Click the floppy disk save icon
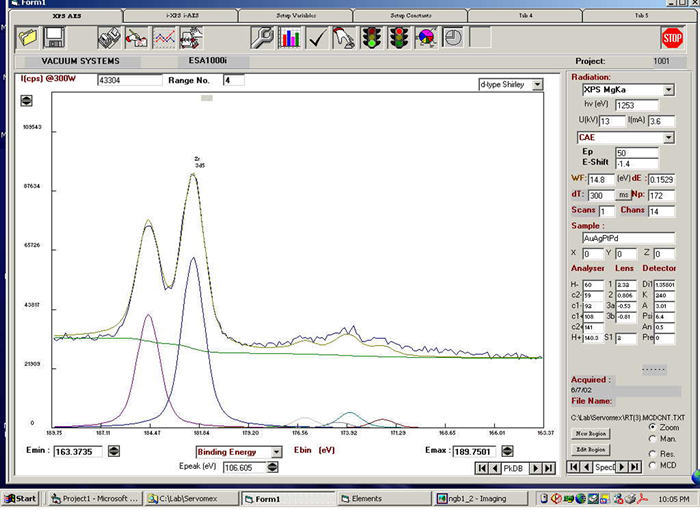 (54, 38)
